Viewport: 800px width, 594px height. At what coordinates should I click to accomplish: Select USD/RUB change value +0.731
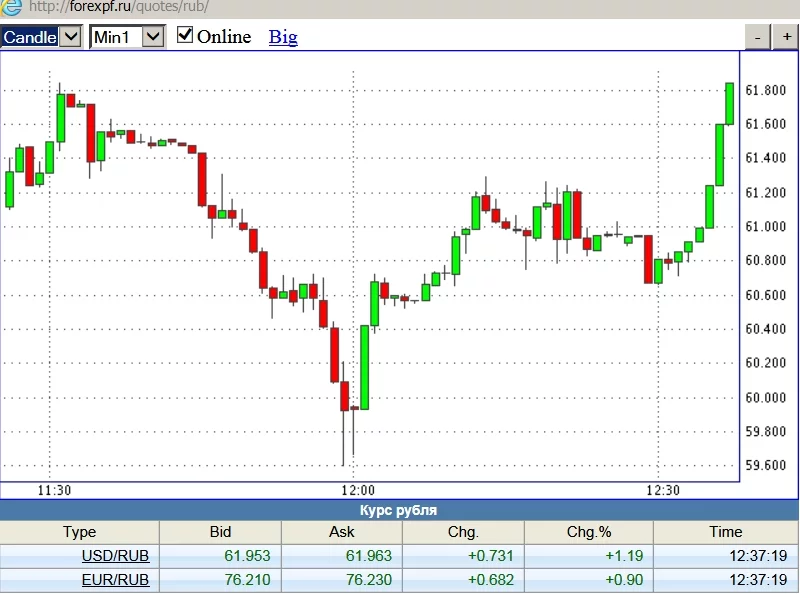[490, 555]
